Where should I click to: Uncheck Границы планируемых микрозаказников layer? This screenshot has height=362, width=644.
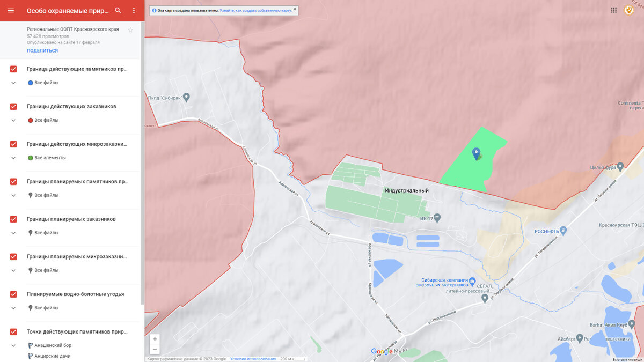[13, 257]
